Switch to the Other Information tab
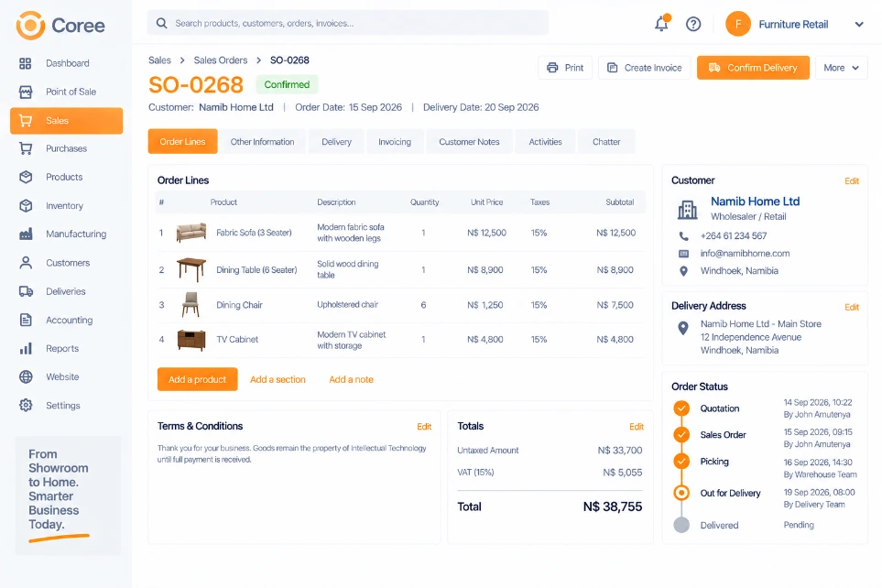This screenshot has width=882, height=588. (x=262, y=142)
